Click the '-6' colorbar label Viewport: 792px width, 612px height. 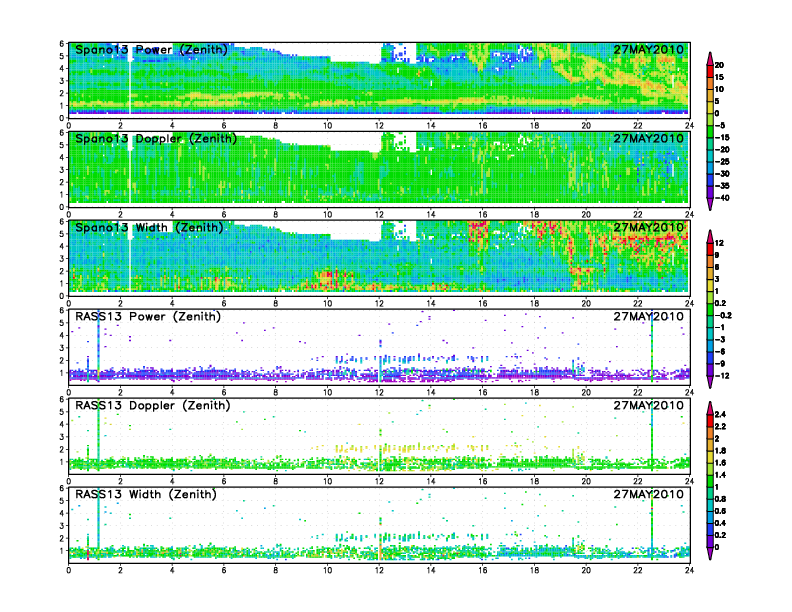720,351
